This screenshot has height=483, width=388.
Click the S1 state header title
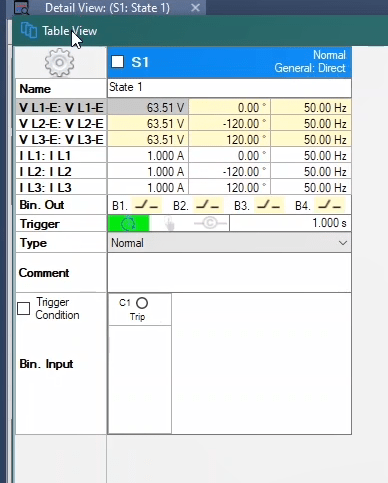point(140,62)
